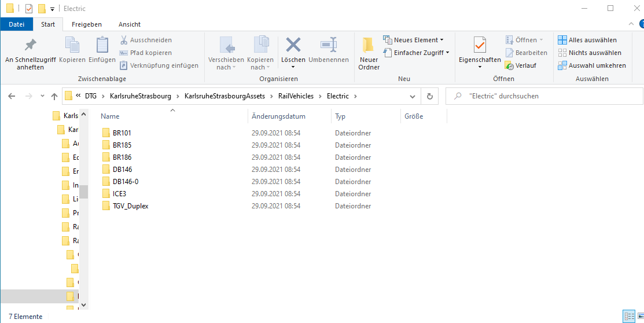Switch to the Ansicht tab
The height and width of the screenshot is (323, 644).
(x=130, y=24)
